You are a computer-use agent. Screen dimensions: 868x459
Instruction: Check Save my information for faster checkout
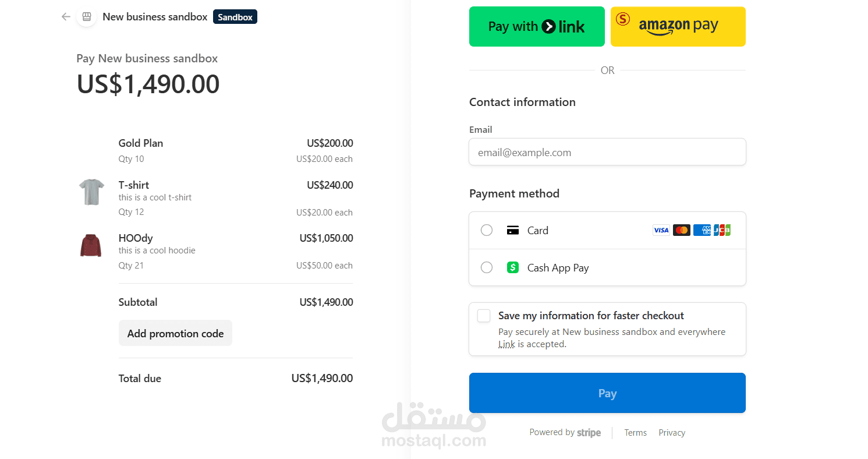pyautogui.click(x=484, y=316)
